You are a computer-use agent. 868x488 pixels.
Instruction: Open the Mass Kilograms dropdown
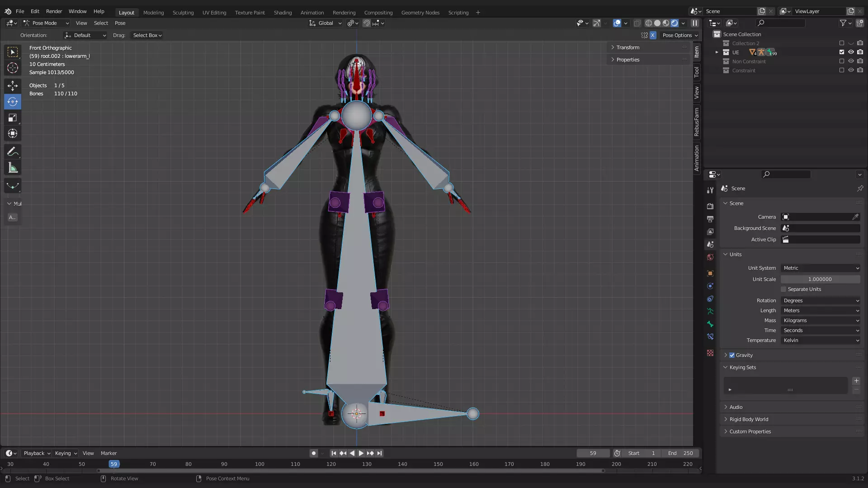tap(821, 320)
